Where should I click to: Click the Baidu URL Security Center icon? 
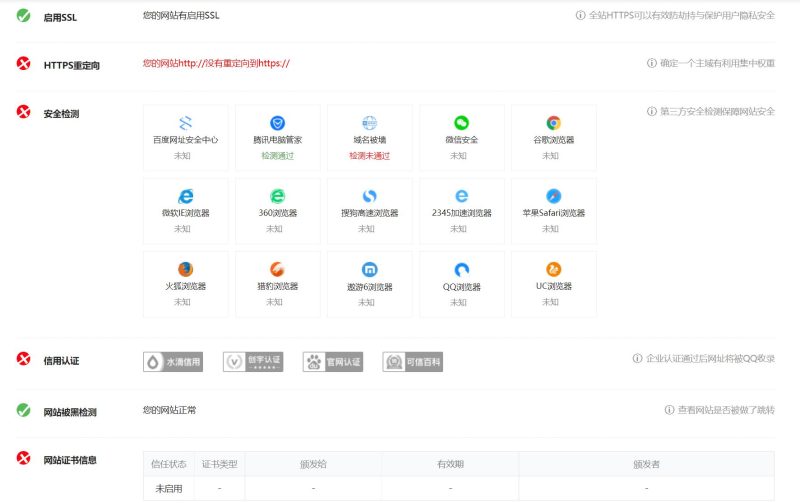point(186,123)
